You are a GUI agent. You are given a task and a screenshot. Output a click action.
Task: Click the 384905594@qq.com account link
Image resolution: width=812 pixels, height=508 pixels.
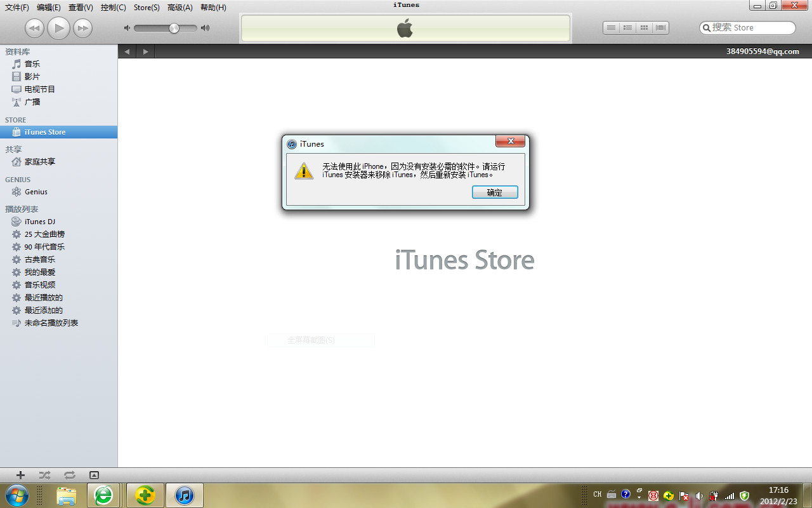pyautogui.click(x=763, y=51)
